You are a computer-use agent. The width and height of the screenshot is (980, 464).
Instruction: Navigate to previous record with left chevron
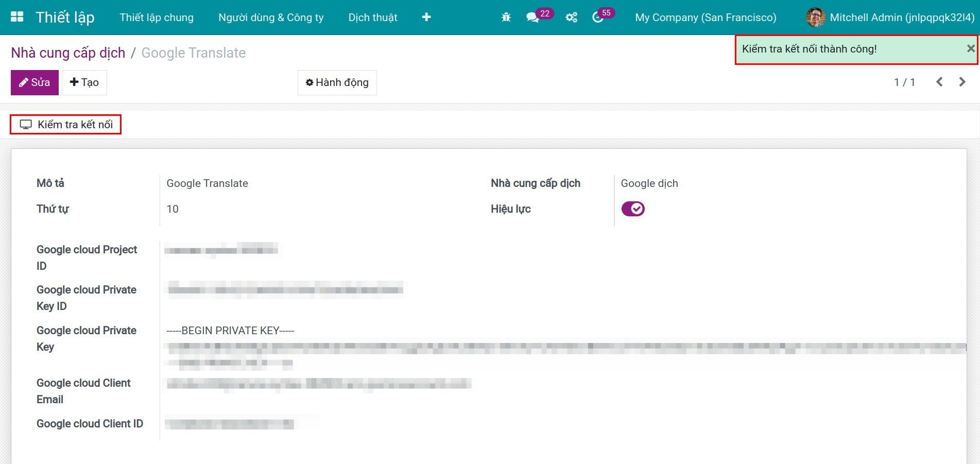(x=939, y=82)
